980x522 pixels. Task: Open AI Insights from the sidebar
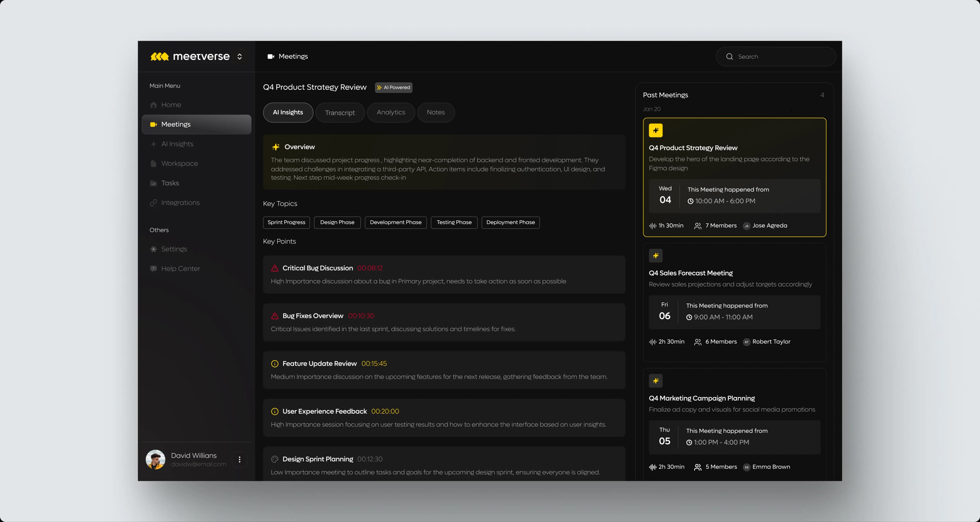click(177, 144)
